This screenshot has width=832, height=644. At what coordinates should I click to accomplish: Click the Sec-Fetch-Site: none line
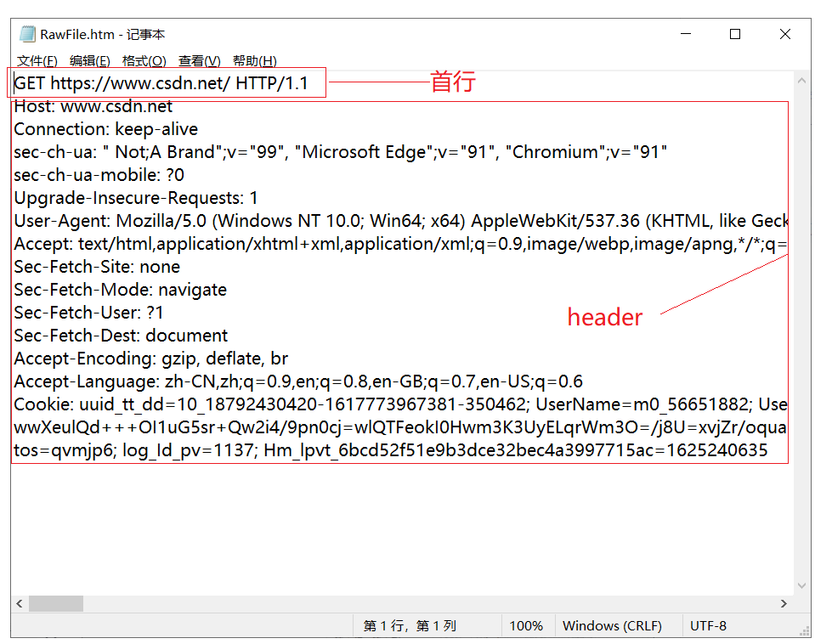click(x=97, y=267)
